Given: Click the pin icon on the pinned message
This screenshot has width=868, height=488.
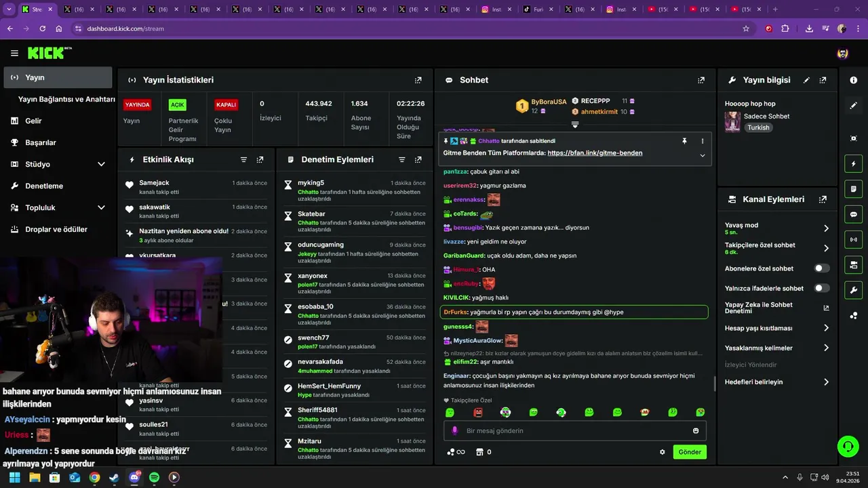Looking at the screenshot, I should coord(684,141).
